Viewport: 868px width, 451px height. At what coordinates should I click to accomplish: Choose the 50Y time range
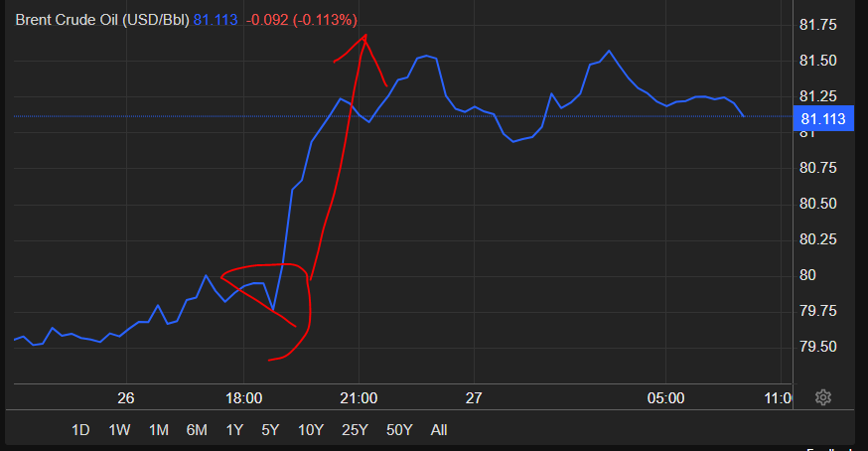click(399, 430)
